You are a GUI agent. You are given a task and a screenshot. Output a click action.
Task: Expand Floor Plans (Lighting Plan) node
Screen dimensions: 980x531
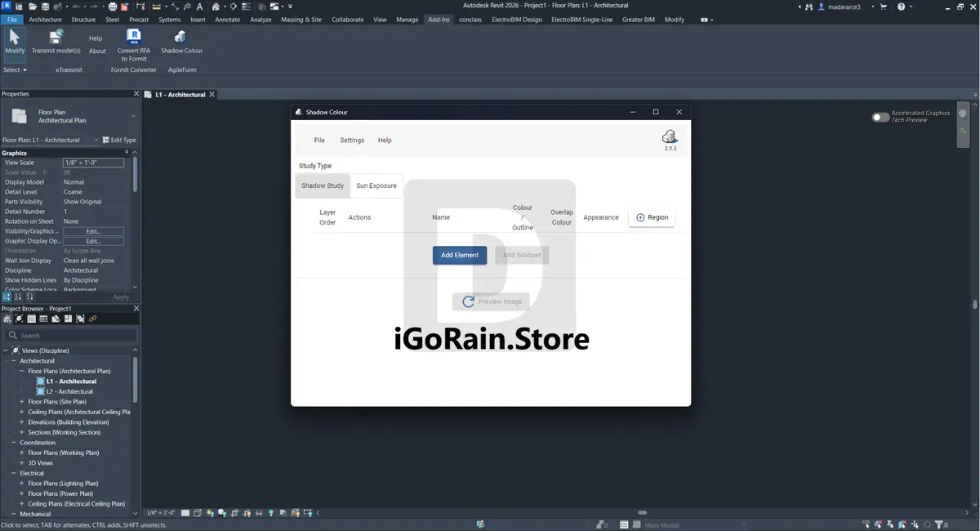pos(22,484)
